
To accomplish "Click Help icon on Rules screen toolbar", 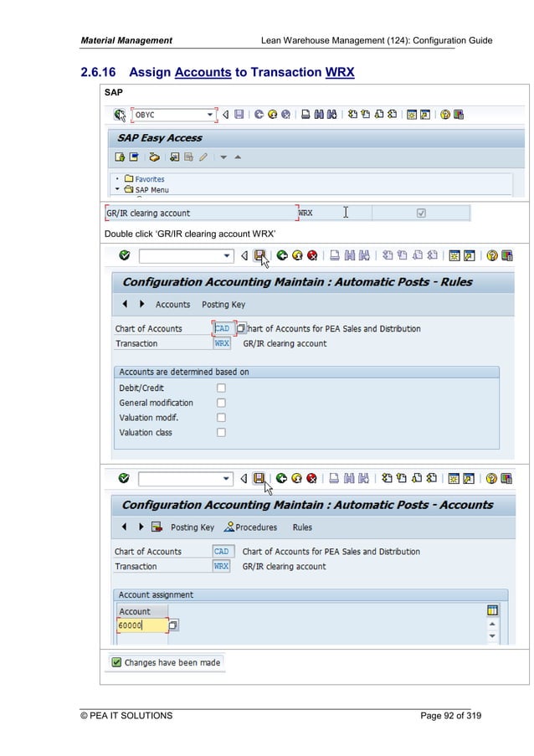I will (491, 255).
